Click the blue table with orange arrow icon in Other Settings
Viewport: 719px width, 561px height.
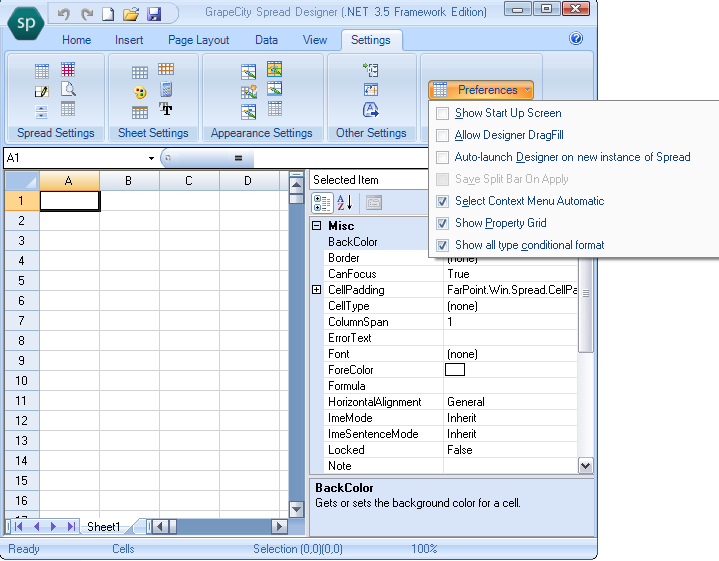point(371,89)
